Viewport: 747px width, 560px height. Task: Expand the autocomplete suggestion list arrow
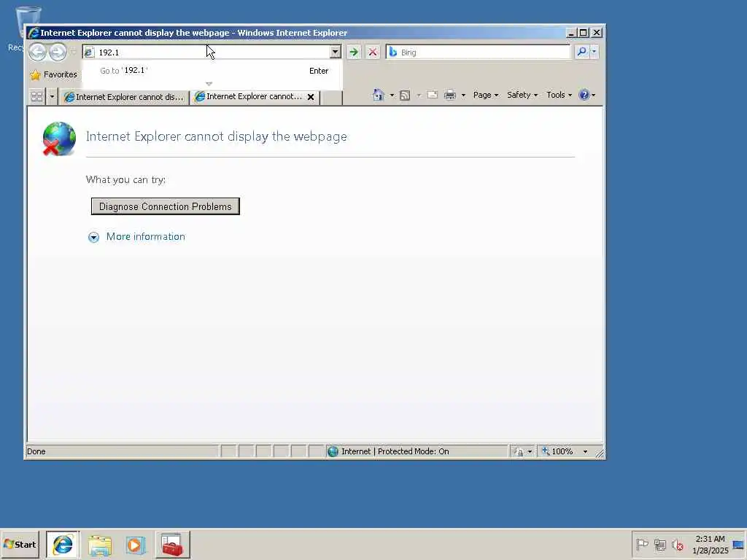click(x=209, y=84)
